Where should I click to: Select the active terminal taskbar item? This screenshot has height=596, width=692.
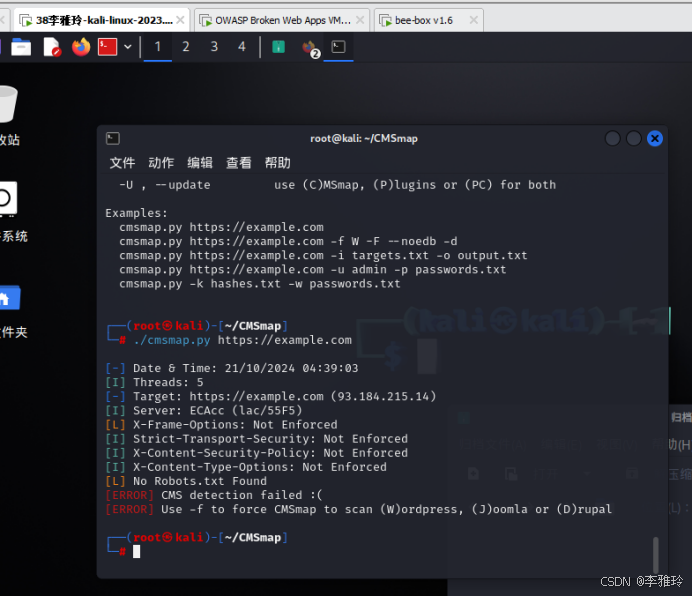(x=338, y=47)
